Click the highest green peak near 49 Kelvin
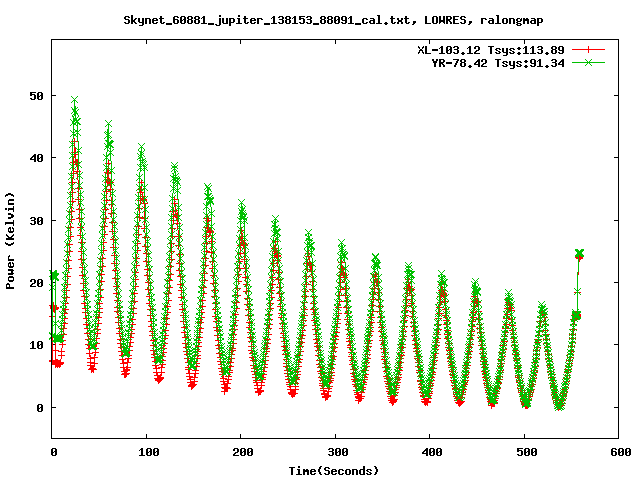Viewport: 640px width, 480px height. pos(74,100)
